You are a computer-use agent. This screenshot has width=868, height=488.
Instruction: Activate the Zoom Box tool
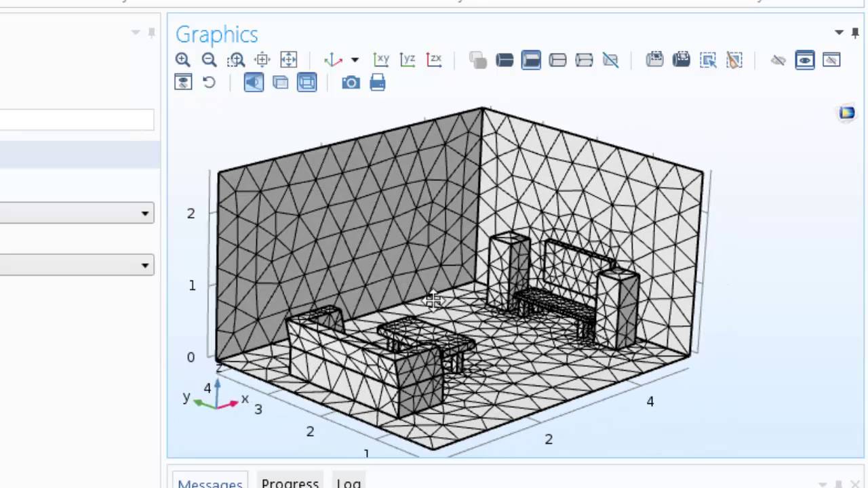(x=235, y=60)
